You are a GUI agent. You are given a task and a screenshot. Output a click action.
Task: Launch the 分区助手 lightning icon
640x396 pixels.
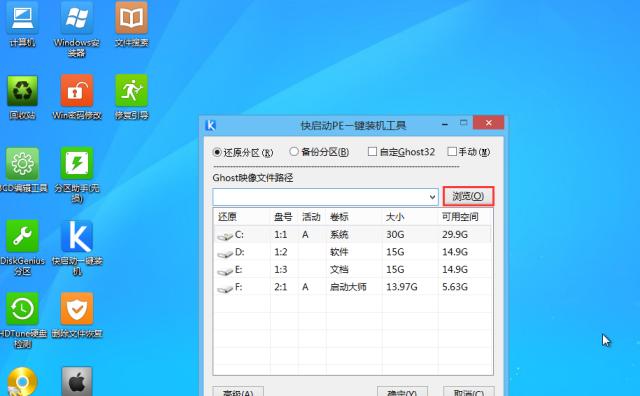click(77, 164)
